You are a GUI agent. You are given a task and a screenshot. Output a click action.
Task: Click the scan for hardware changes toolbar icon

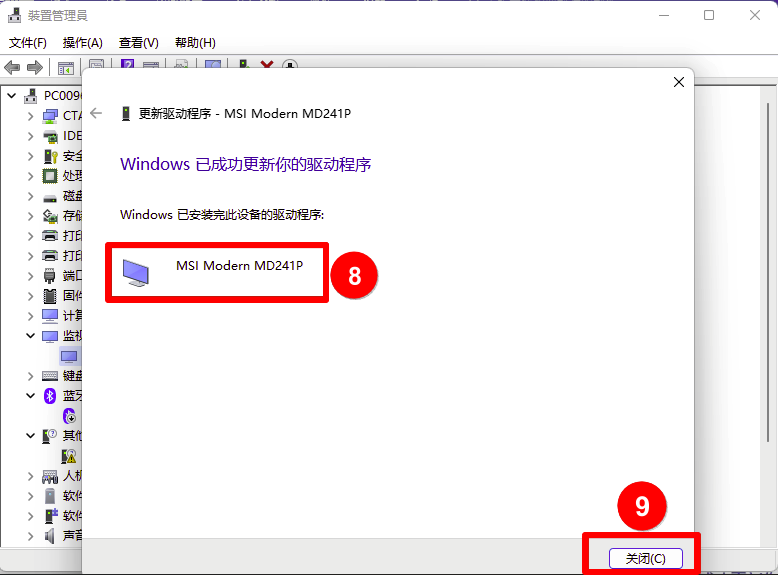point(290,65)
